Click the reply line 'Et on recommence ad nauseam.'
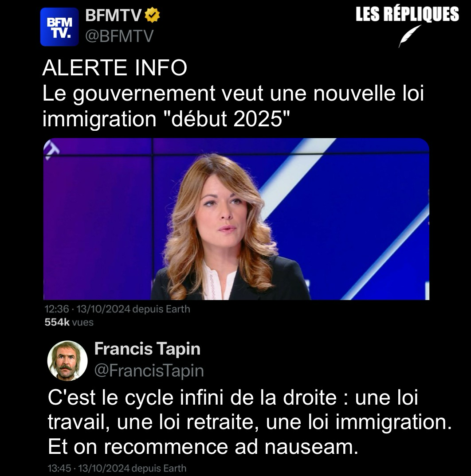The image size is (471, 476). 203,447
